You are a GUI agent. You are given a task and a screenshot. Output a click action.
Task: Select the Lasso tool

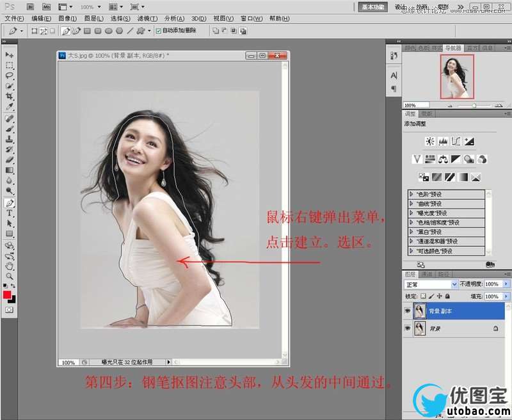tap(10, 76)
